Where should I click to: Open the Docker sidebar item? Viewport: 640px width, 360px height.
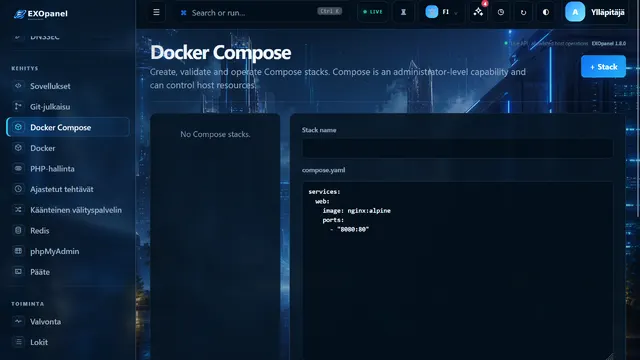tap(68, 148)
